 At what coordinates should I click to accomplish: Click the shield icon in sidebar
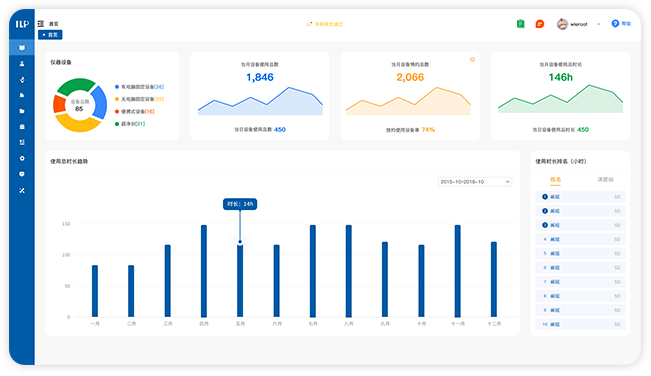coord(22,174)
